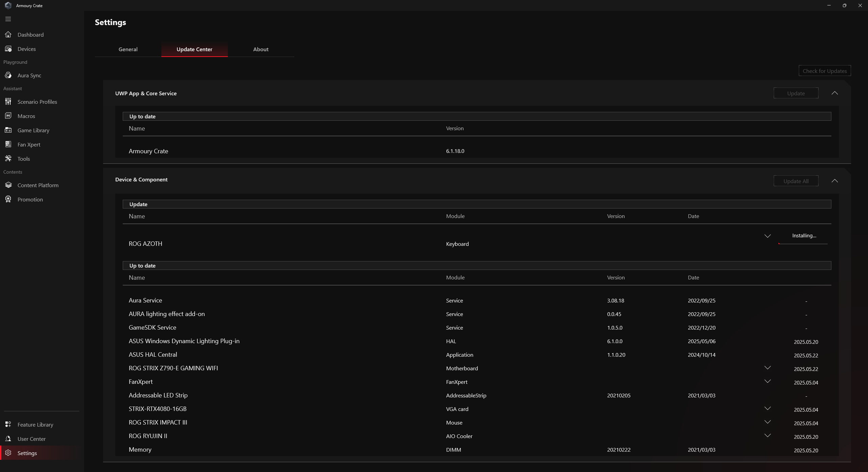Open the Game Library icon
This screenshot has height=472, width=868.
8,130
